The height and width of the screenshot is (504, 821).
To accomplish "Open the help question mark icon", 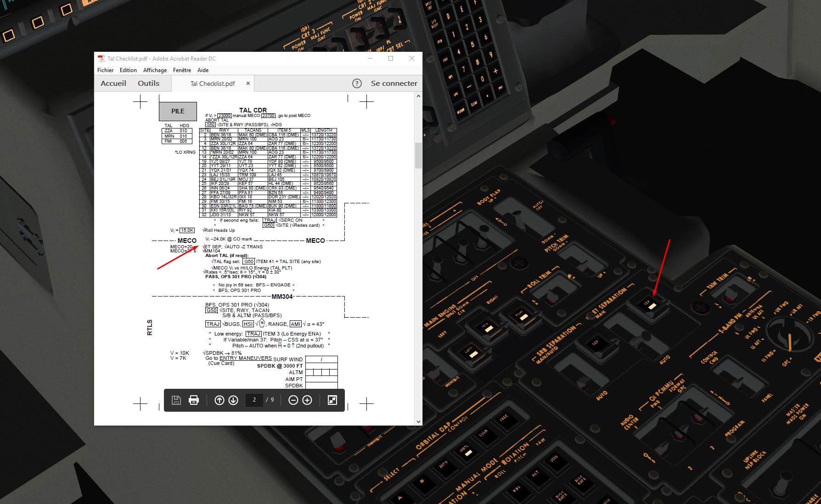I will tap(357, 84).
